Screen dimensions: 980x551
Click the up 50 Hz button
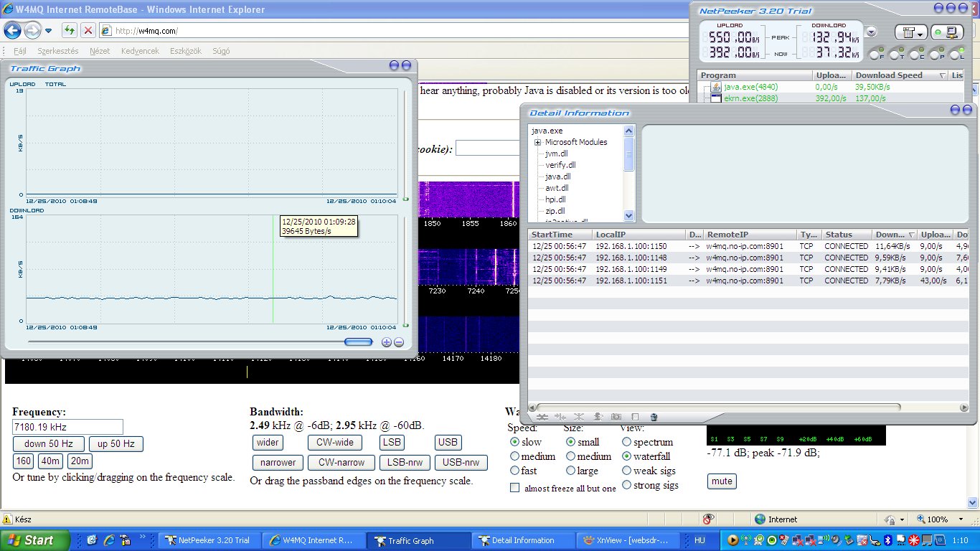[116, 444]
